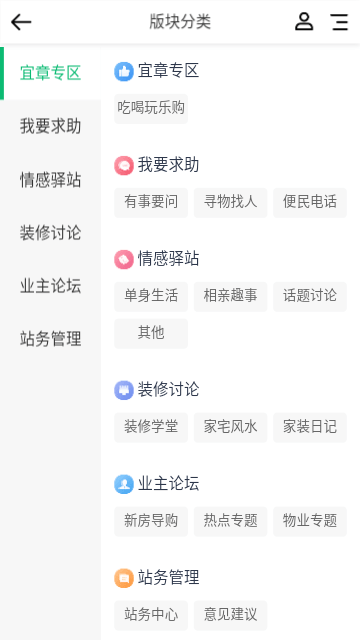Click the orange icon beside 站务管理
The height and width of the screenshot is (640, 360).
click(x=124, y=578)
